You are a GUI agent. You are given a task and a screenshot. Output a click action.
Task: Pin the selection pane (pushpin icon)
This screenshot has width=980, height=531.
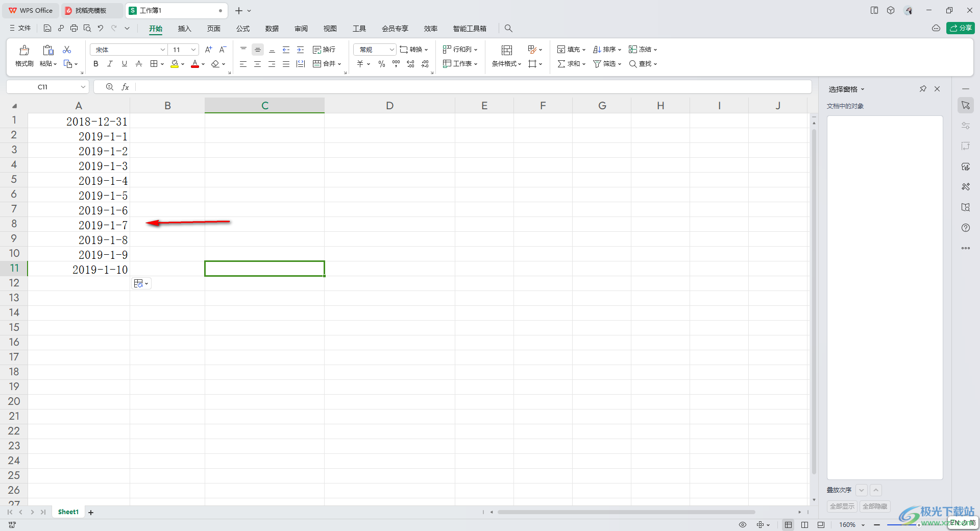[923, 89]
